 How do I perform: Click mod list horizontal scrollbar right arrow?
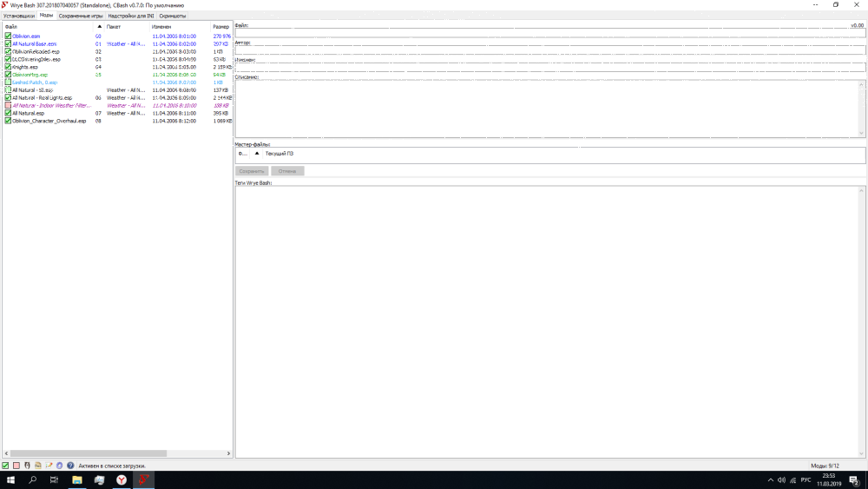[x=228, y=453]
